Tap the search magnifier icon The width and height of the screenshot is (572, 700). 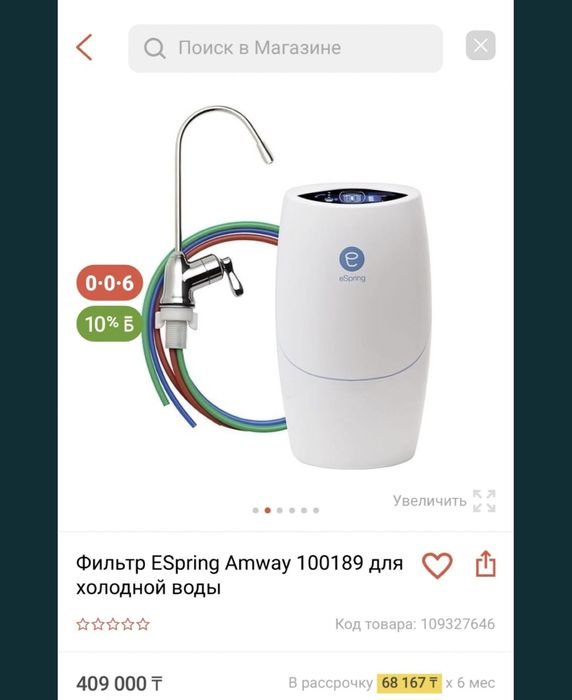pyautogui.click(x=154, y=48)
